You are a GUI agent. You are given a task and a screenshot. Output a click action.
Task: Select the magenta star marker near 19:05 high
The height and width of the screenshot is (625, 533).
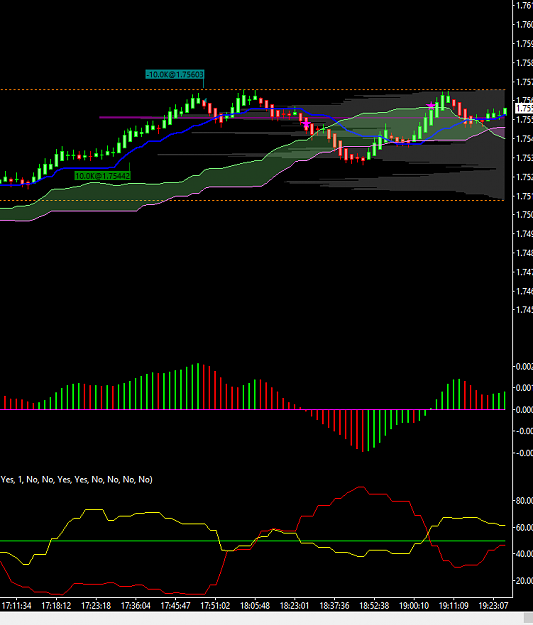[431, 106]
